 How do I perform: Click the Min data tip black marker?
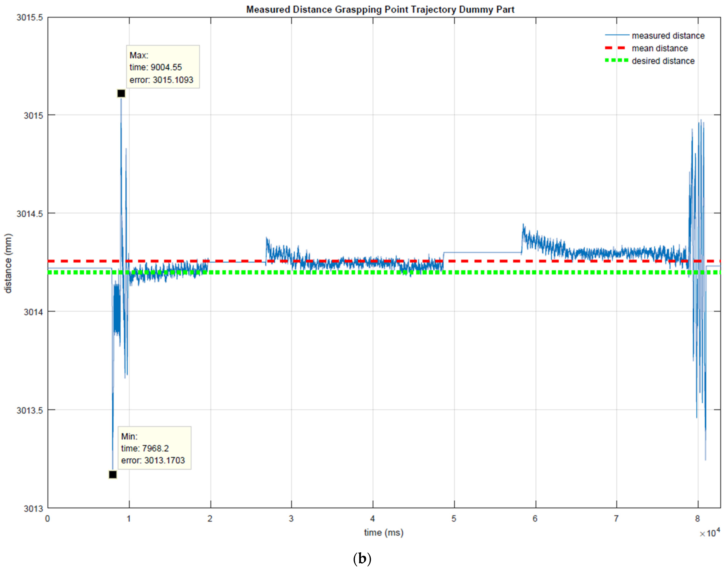pyautogui.click(x=113, y=475)
